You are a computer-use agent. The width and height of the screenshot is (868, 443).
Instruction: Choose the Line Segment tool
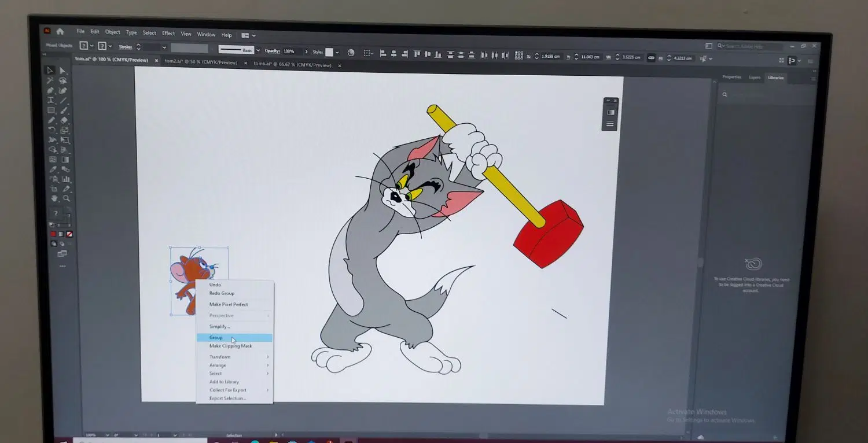[x=63, y=101]
